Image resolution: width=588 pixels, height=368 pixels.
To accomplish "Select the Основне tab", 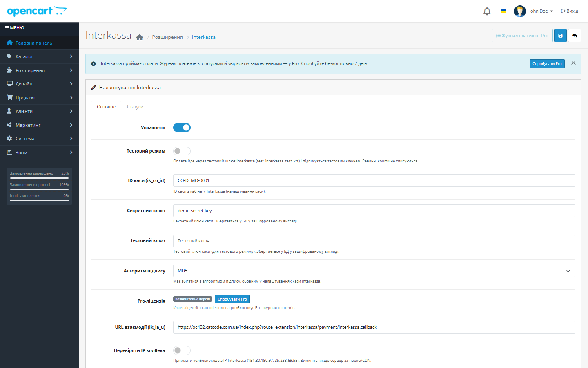I will pyautogui.click(x=106, y=107).
